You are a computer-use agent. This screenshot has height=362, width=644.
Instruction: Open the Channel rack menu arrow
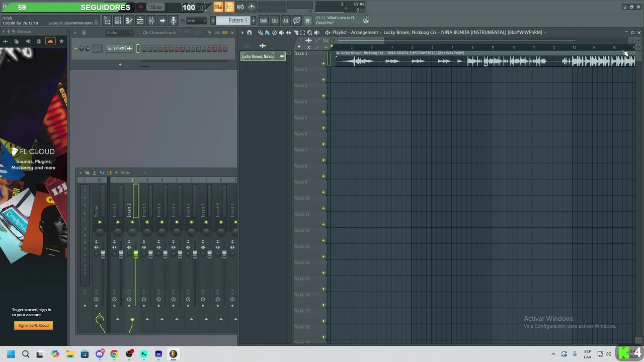pyautogui.click(x=75, y=32)
